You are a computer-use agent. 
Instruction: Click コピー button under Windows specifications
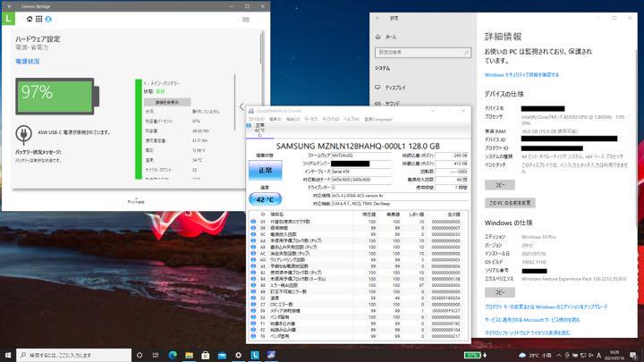click(500, 292)
